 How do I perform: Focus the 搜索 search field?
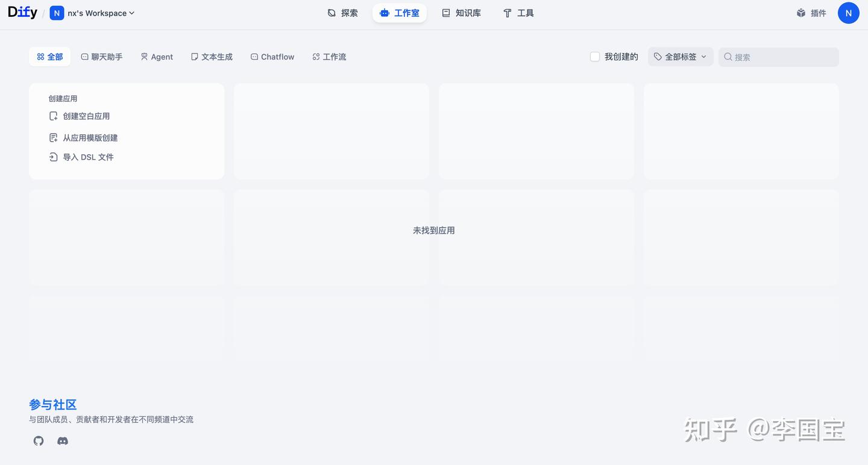779,57
